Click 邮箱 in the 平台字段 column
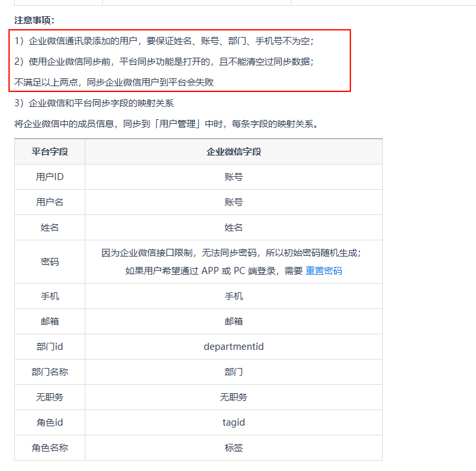The image size is (476, 471). click(x=50, y=321)
